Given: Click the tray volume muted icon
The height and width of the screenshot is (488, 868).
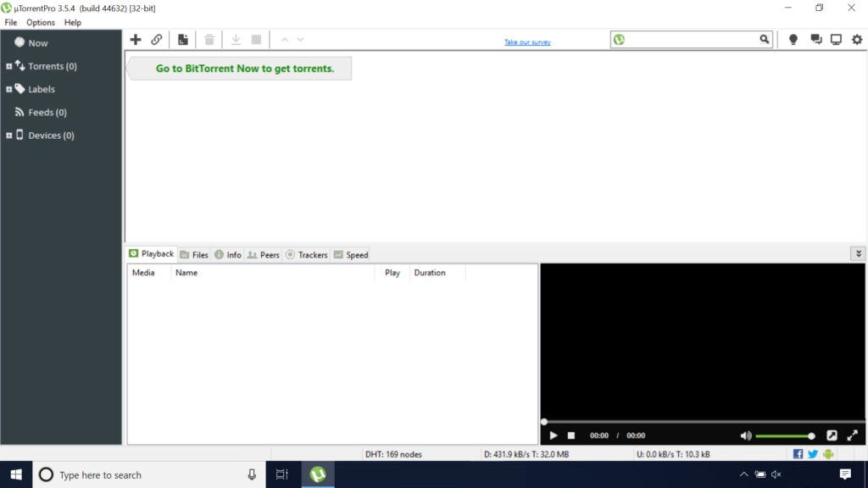Looking at the screenshot, I should click(776, 474).
